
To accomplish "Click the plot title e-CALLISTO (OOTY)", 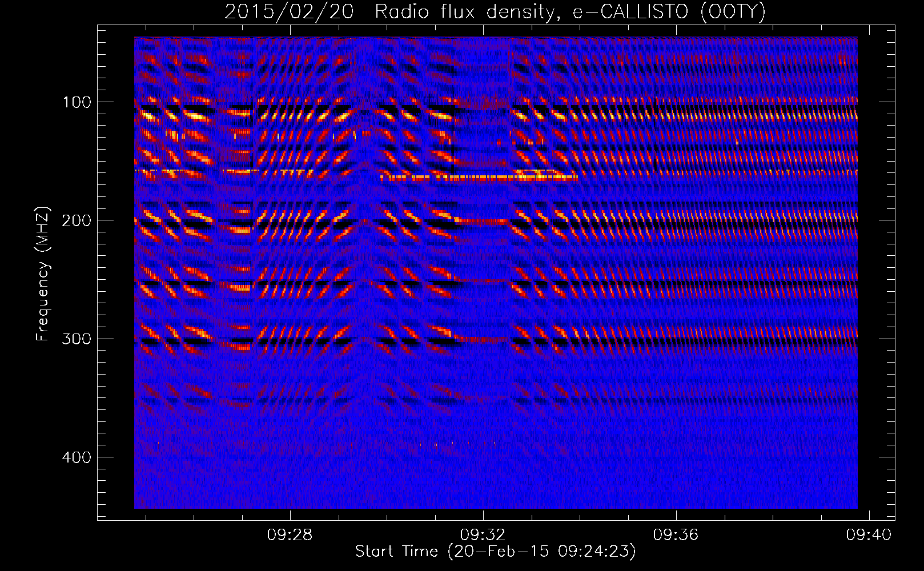I will pyautogui.click(x=495, y=12).
